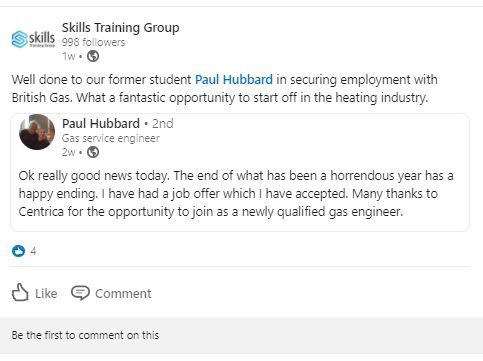The height and width of the screenshot is (361, 483).
Task: Click the 998 followers text
Action: pyautogui.click(x=93, y=42)
